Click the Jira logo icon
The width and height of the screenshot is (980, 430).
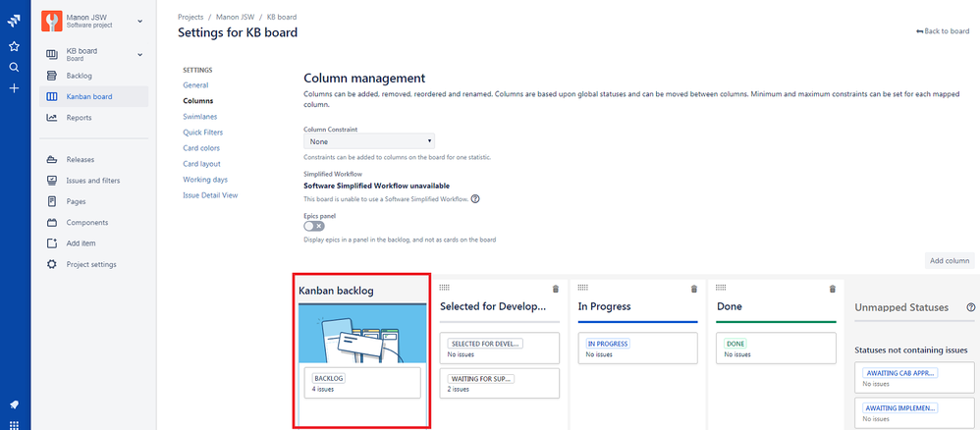point(14,23)
